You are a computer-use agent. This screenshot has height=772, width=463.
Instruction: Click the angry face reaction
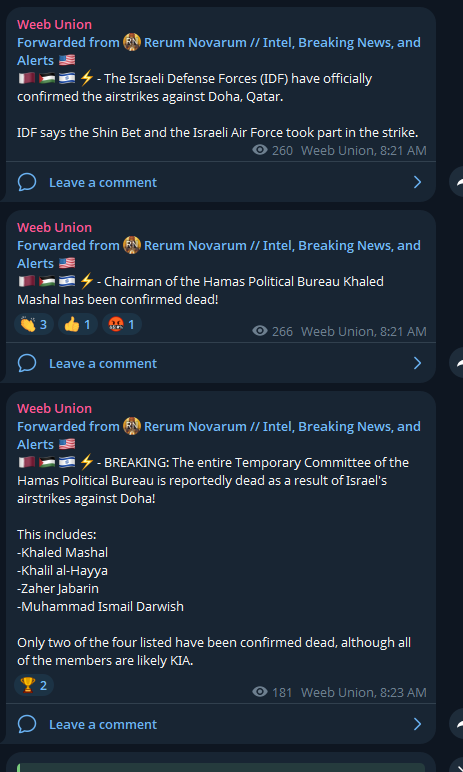click(x=122, y=324)
